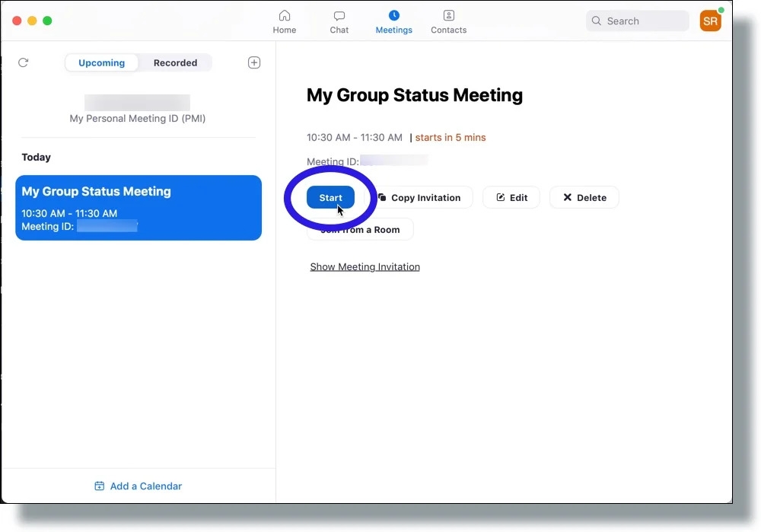The width and height of the screenshot is (761, 532).
Task: Click the refresh meetings icon
Action: pyautogui.click(x=24, y=62)
